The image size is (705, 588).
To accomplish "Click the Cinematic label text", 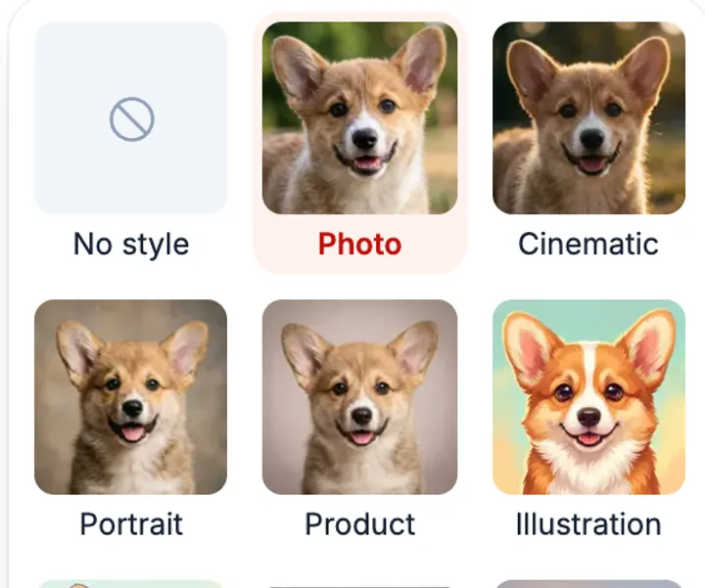I will point(588,245).
